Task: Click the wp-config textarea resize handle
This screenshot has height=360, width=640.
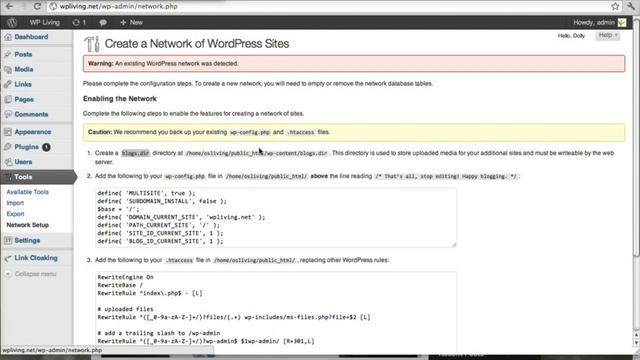Action: [453, 244]
